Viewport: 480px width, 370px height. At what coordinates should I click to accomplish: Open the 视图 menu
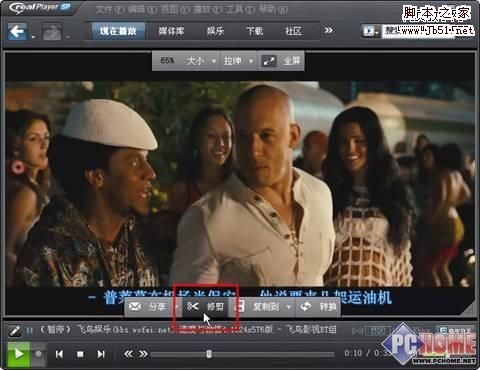click(175, 9)
